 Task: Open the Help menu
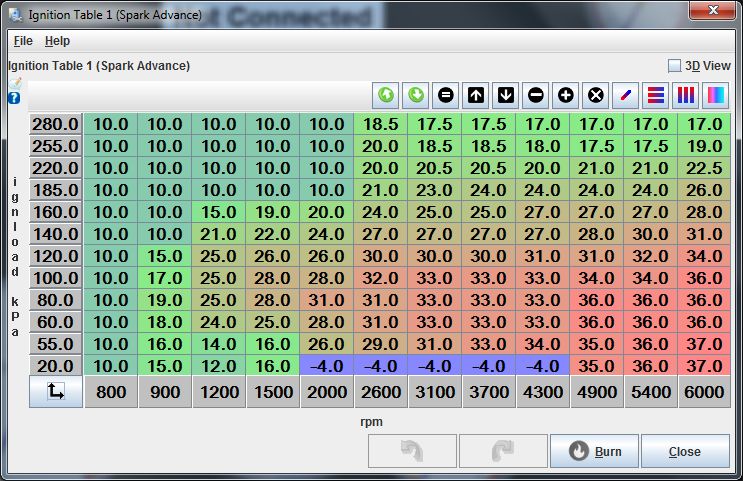(57, 41)
